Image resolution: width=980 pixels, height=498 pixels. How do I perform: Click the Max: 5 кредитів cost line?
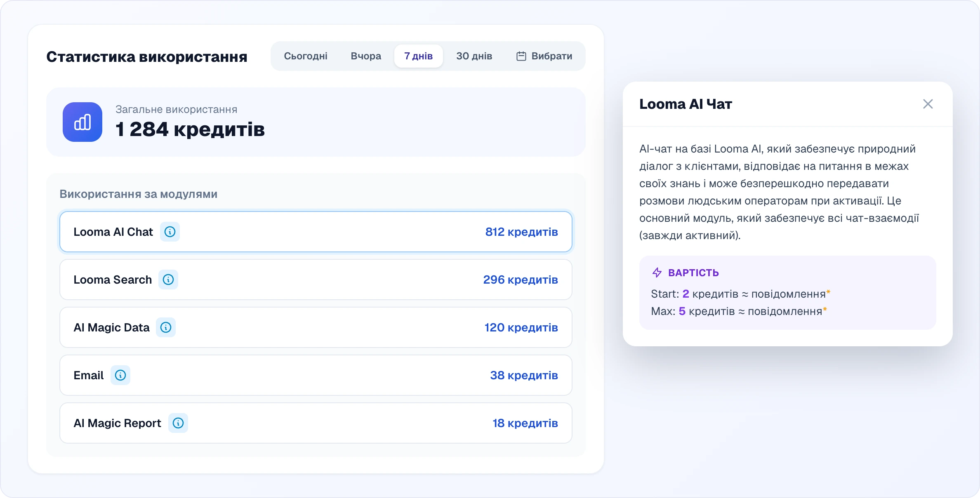click(739, 311)
